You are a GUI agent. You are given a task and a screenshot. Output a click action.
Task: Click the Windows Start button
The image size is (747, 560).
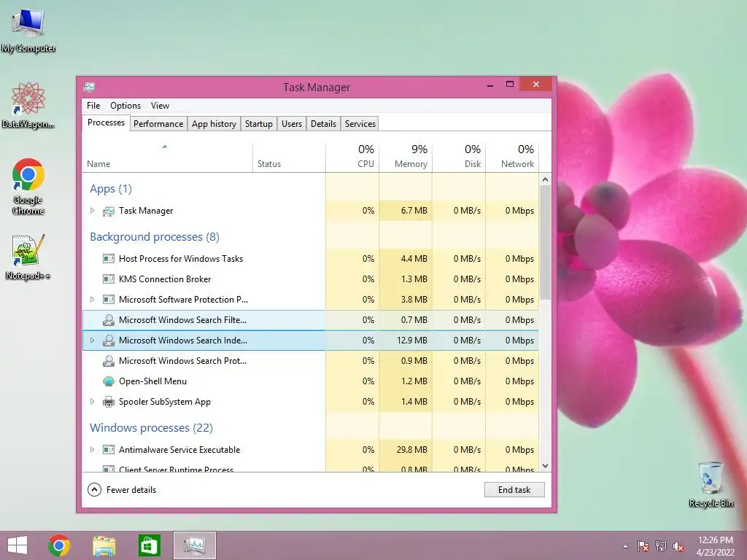[18, 545]
